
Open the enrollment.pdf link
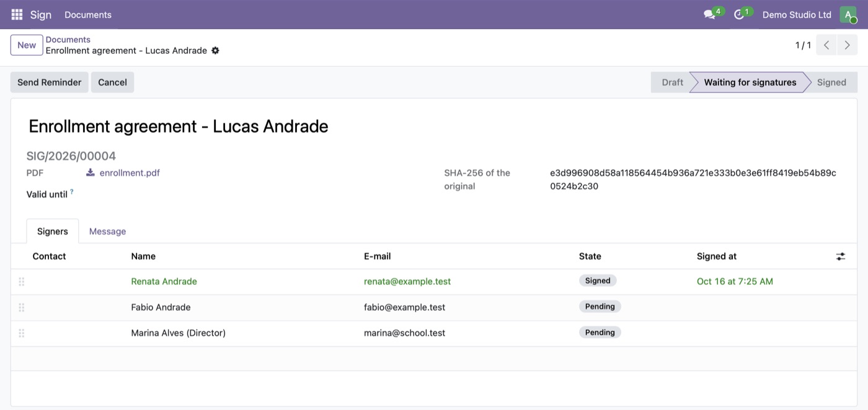tap(130, 173)
